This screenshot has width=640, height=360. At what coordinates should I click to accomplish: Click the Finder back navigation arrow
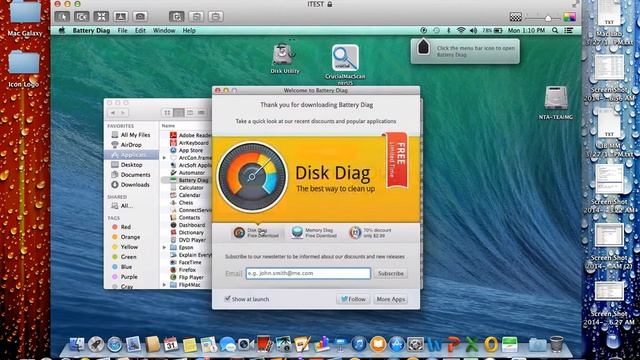pyautogui.click(x=113, y=113)
